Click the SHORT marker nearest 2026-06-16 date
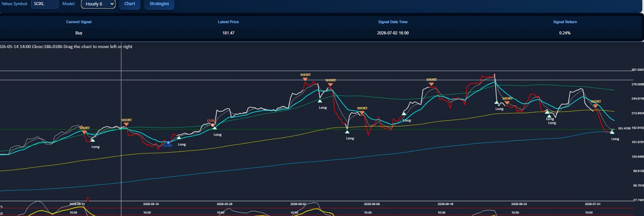Viewport: 644px width, 216px height. (x=431, y=82)
